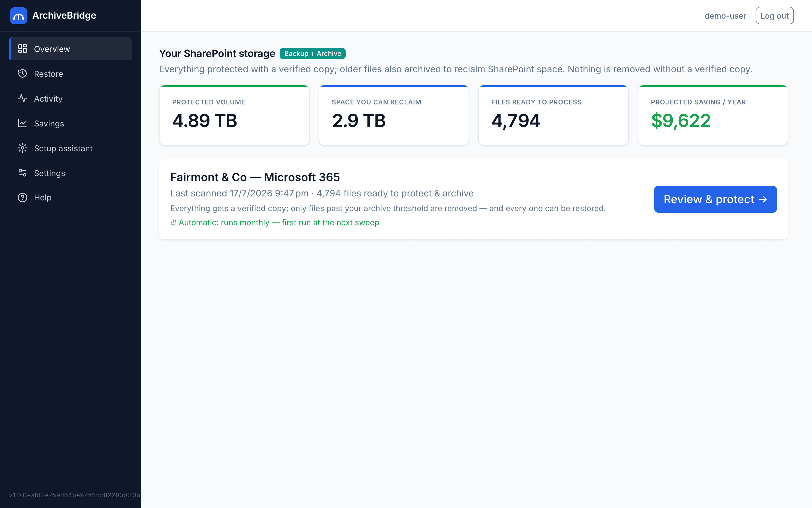
Task: Click the Last scanned 17/7/2026 line
Action: 322,194
